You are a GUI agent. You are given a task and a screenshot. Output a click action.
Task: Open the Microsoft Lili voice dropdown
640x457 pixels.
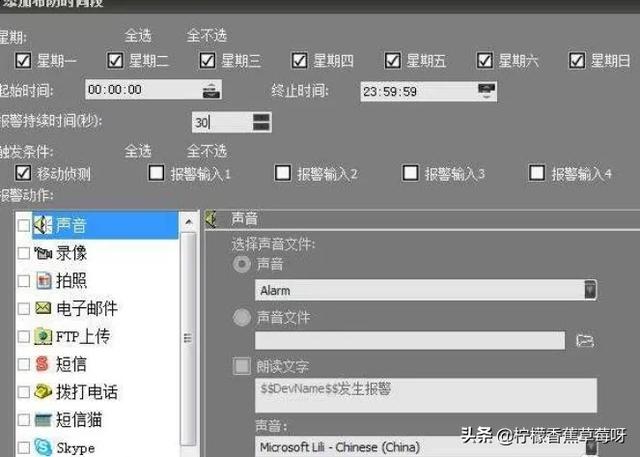(x=590, y=446)
